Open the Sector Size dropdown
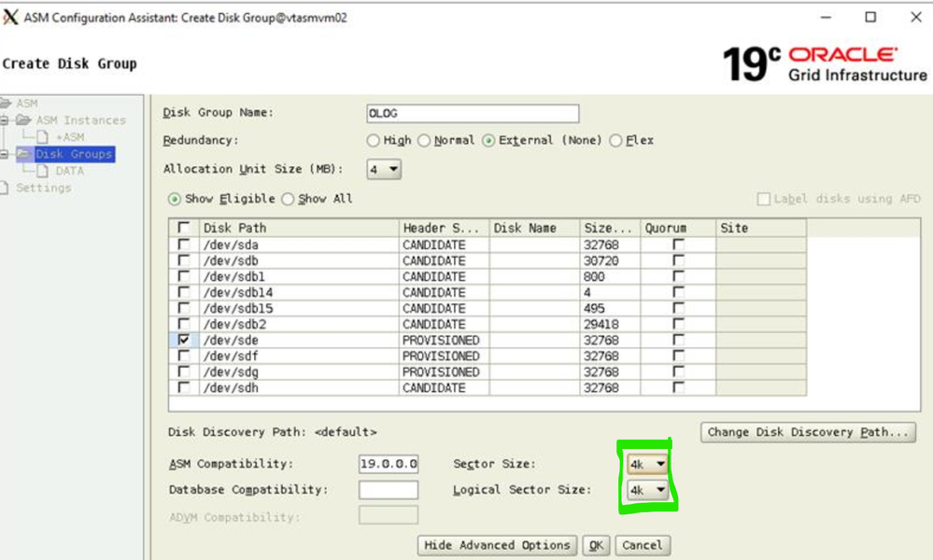 [x=647, y=464]
